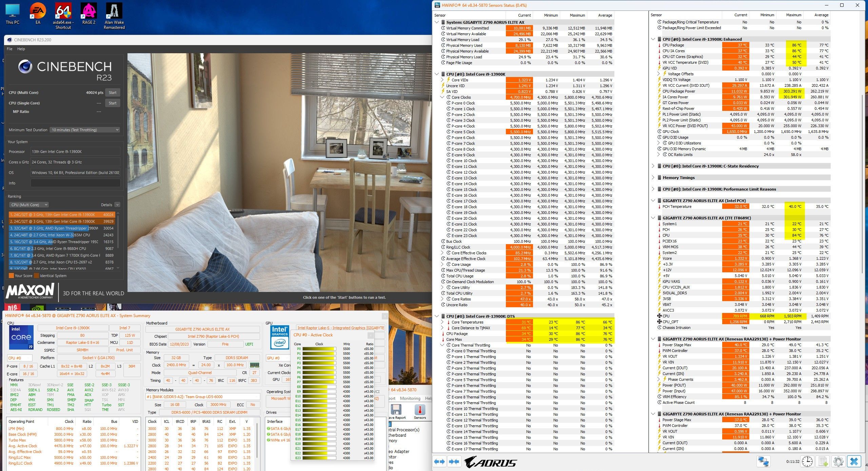This screenshot has height=471, width=868.
Task: Open the Monitoring menu in HWiNFO
Action: (410, 398)
